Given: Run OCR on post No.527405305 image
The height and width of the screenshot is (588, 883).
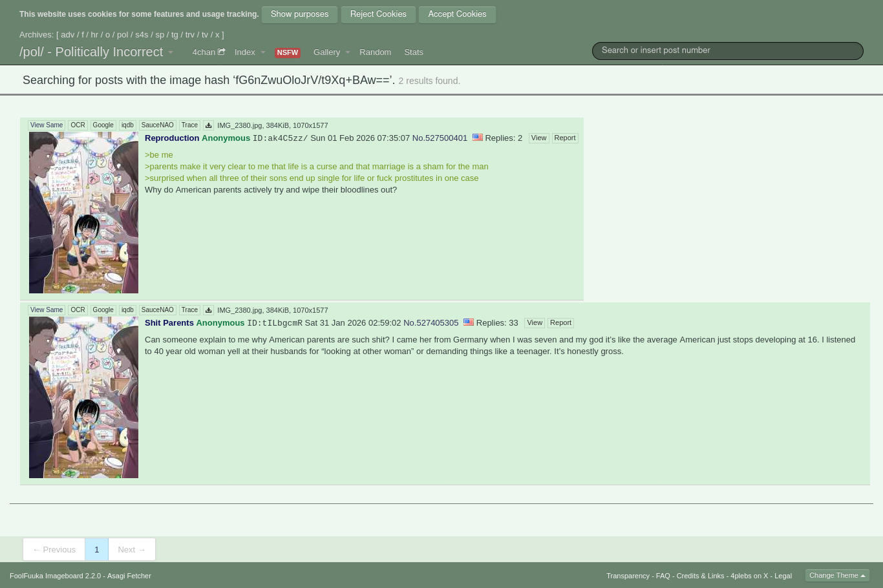Looking at the screenshot, I should [x=78, y=310].
